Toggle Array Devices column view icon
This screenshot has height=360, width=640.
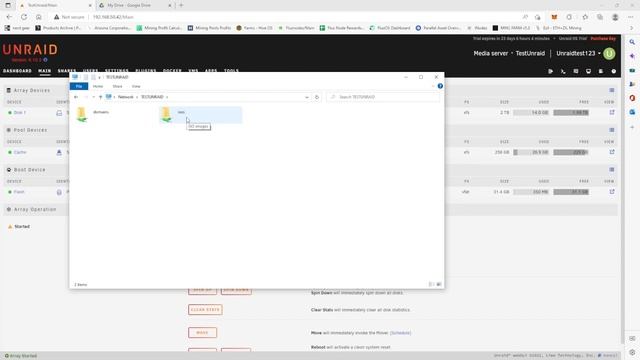(612, 90)
